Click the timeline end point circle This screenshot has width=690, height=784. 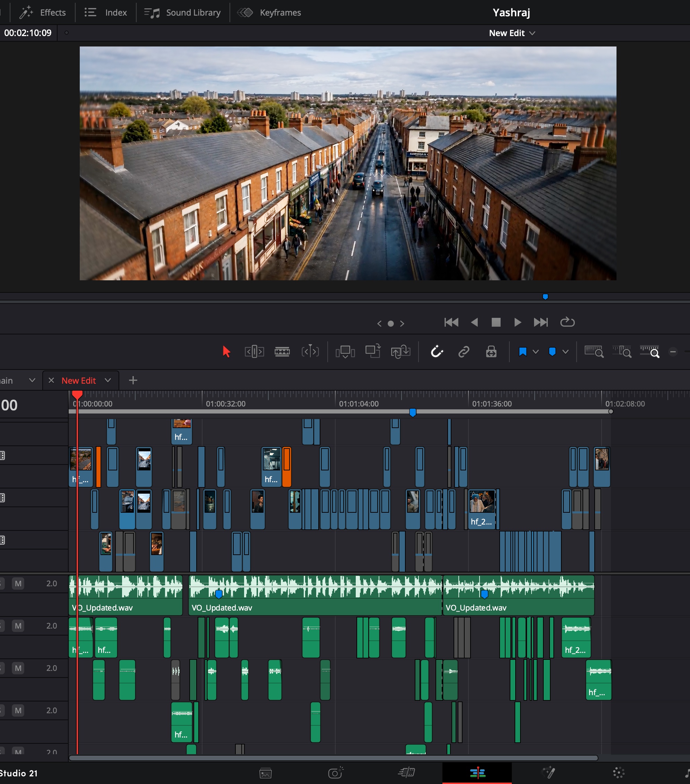point(611,411)
